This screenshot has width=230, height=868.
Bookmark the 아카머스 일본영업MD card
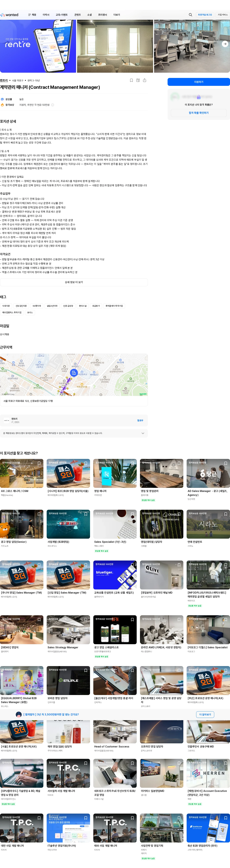coord(179,763)
